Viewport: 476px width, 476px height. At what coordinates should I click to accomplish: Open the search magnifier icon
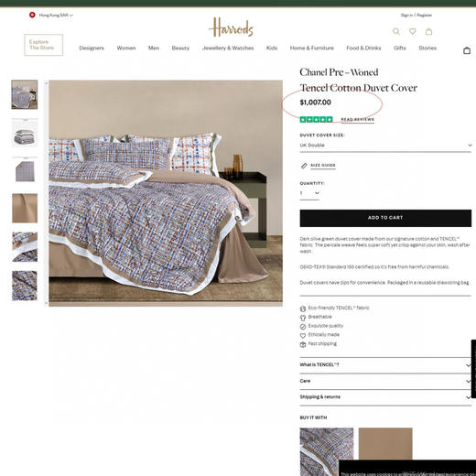[396, 31]
